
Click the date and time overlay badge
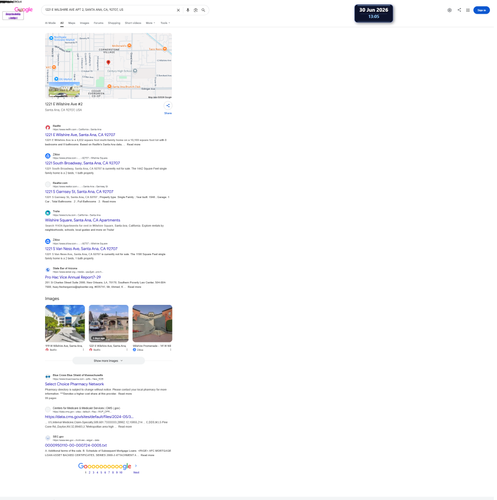[x=374, y=13]
